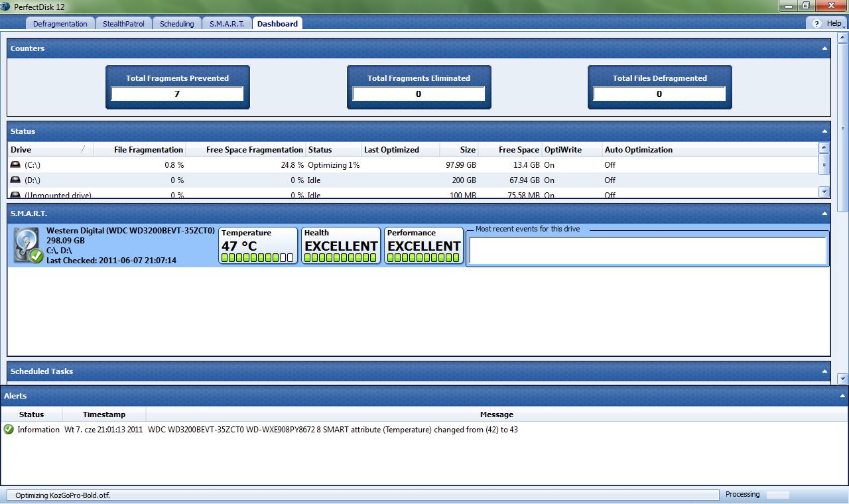Image resolution: width=849 pixels, height=504 pixels.
Task: Click the C:\ drive icon
Action: pos(15,164)
